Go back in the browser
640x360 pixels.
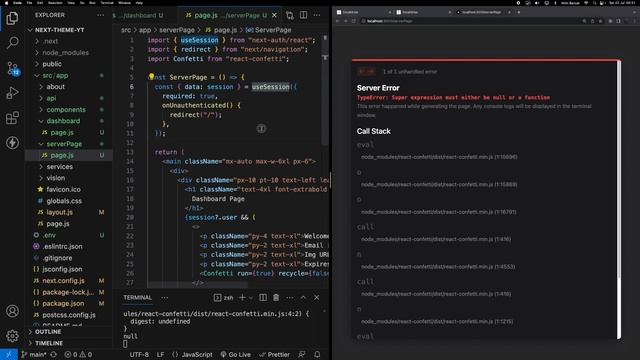coord(338,21)
